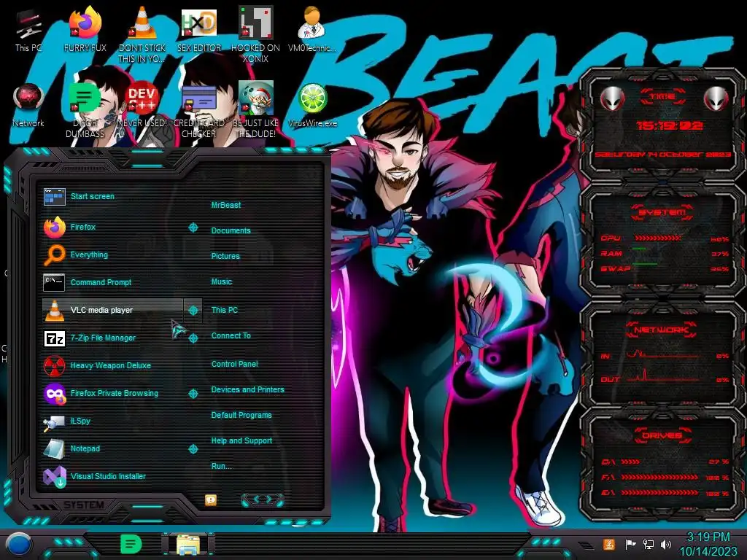
Task: Launch the D FOR DUMBASS desktop shortcut
Action: tap(85, 111)
